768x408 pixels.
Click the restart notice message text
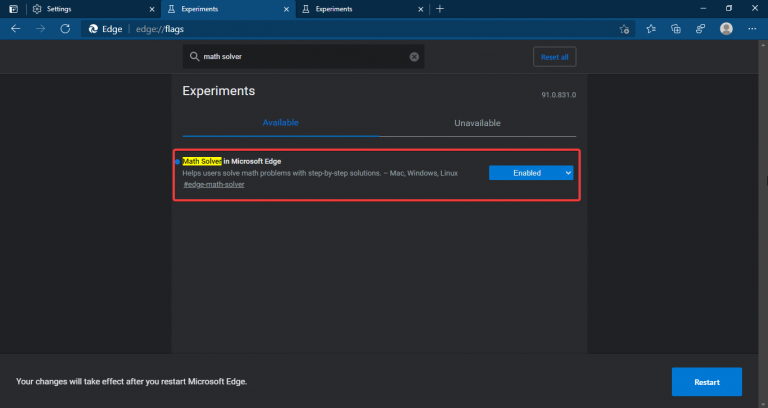131,382
